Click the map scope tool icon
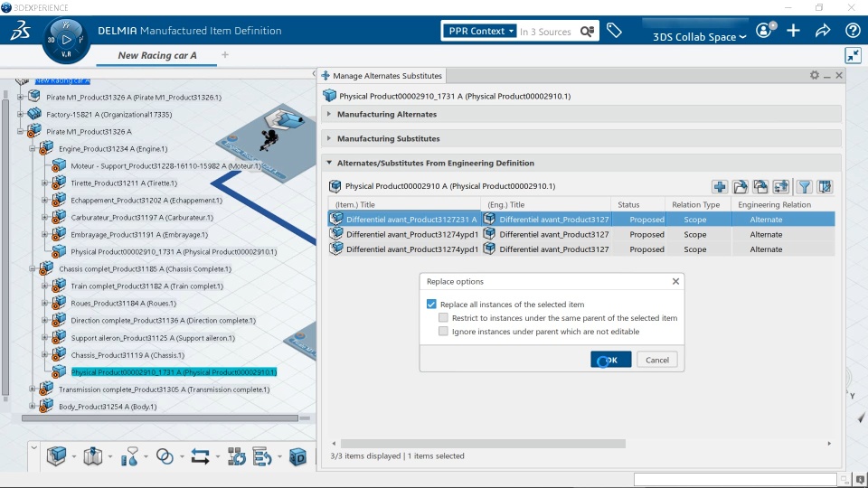The width and height of the screenshot is (868, 488). click(x=93, y=455)
